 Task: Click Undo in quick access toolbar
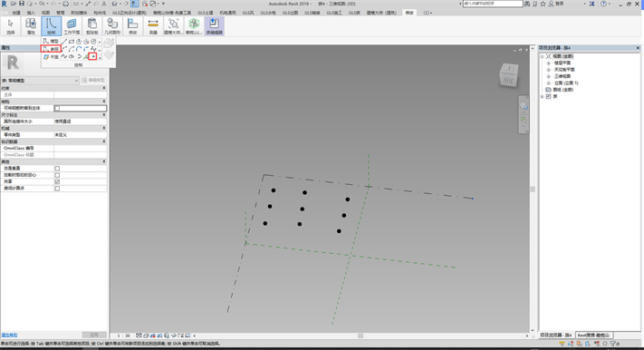(41, 4)
